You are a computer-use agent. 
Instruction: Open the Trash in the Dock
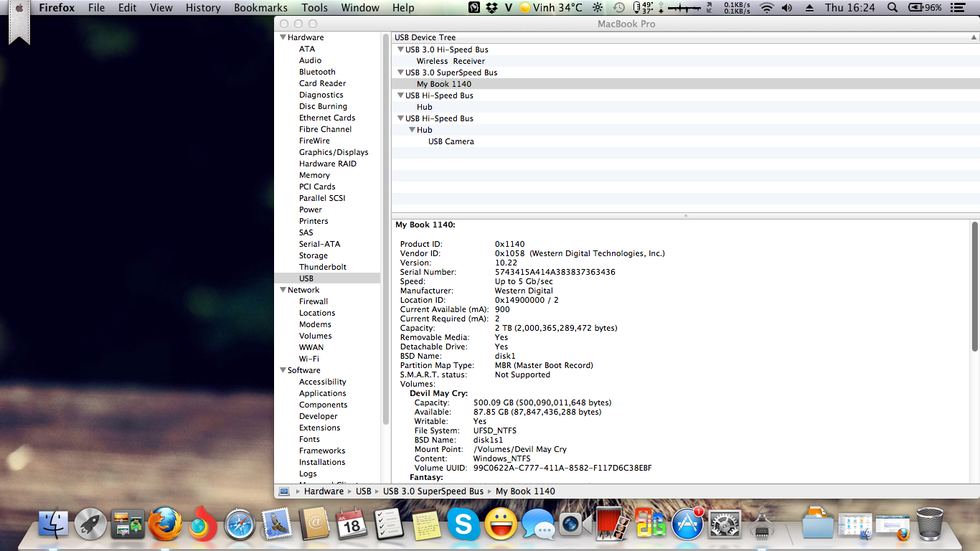click(x=930, y=524)
